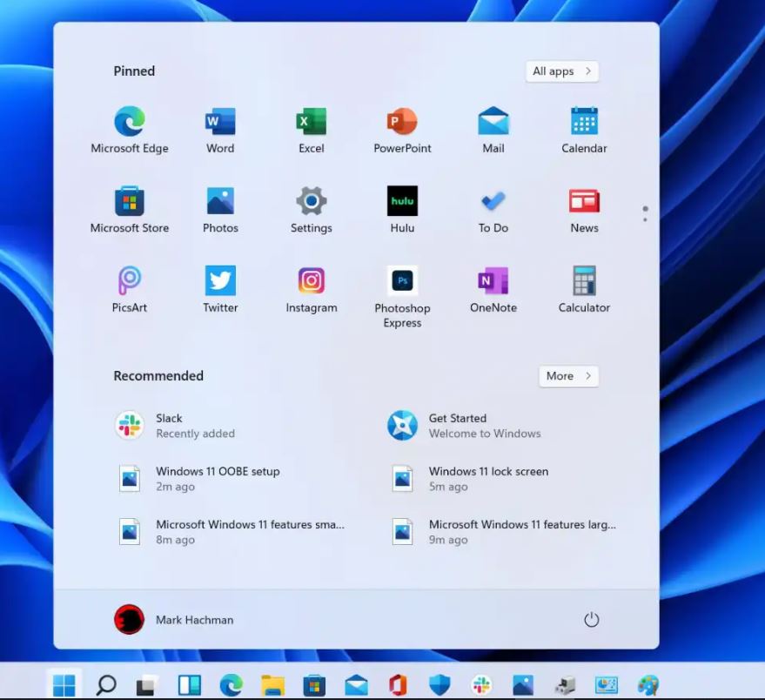765x700 pixels.
Task: Click the All apps button
Action: pos(562,71)
